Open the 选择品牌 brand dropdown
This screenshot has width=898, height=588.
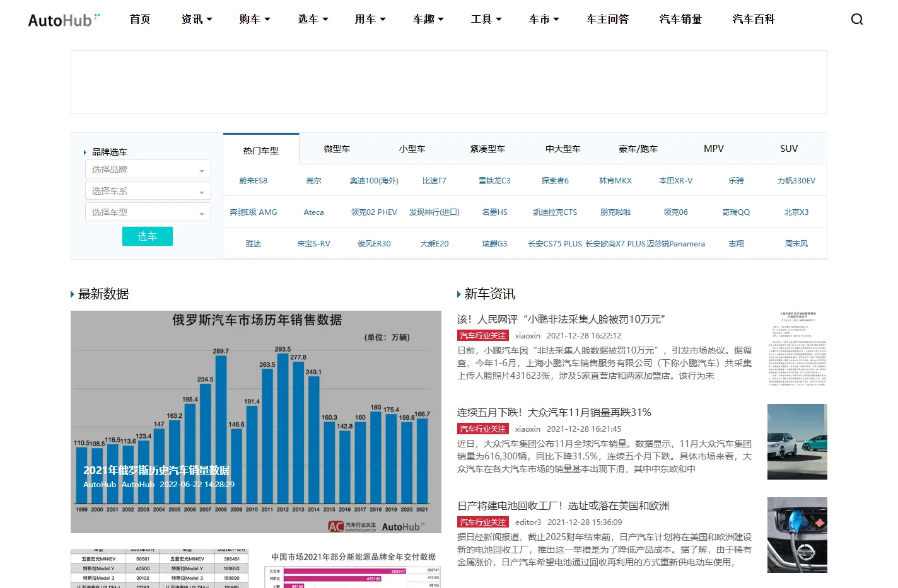pyautogui.click(x=148, y=170)
